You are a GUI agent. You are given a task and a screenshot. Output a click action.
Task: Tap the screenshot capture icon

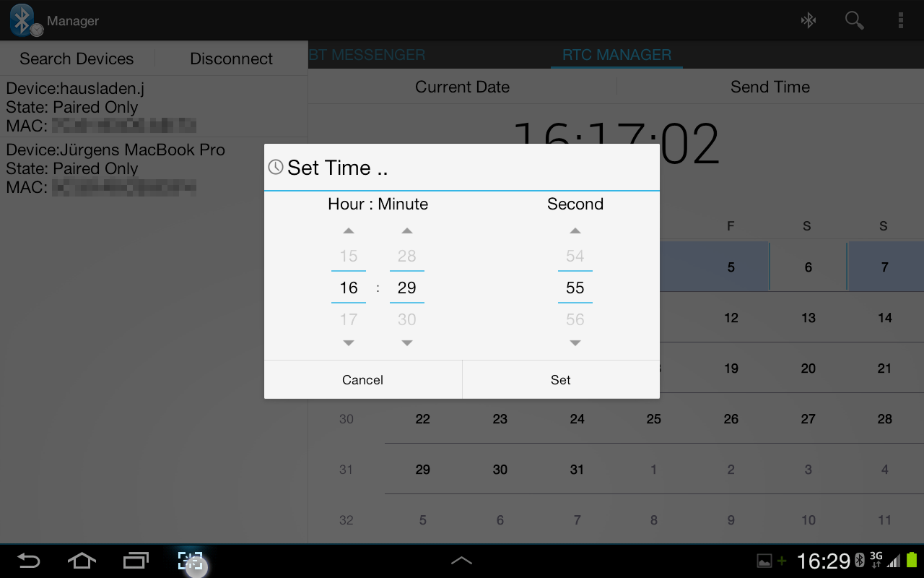[x=191, y=561]
